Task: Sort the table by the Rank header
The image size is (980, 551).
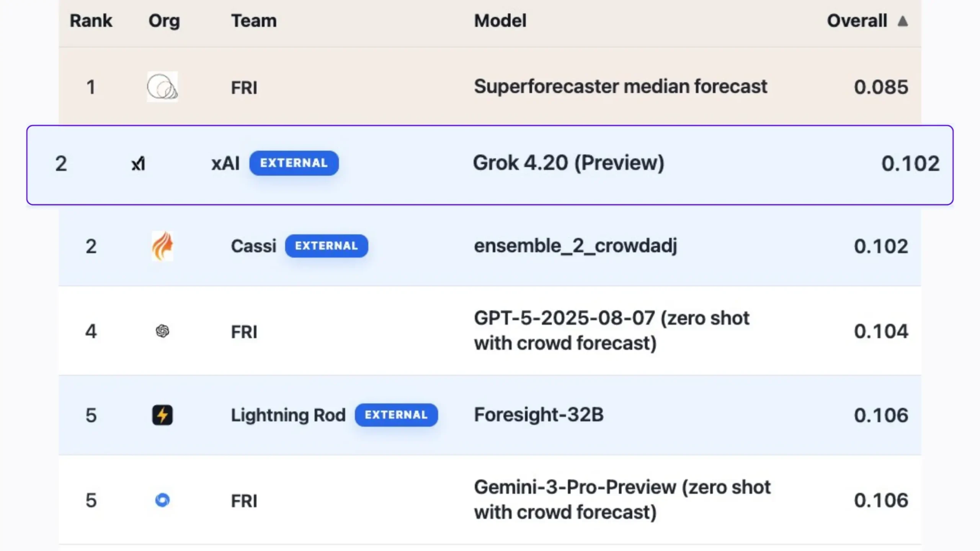Action: [91, 21]
